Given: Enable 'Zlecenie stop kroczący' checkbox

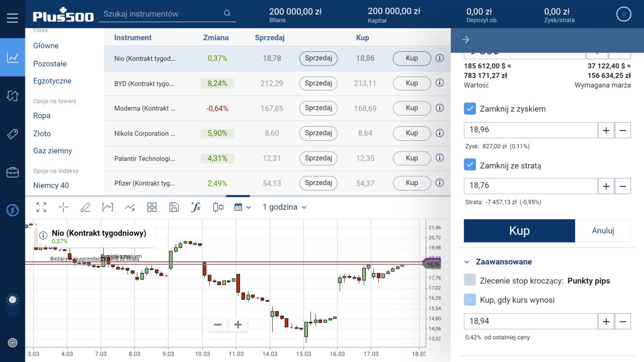Looking at the screenshot, I should pyautogui.click(x=470, y=280).
